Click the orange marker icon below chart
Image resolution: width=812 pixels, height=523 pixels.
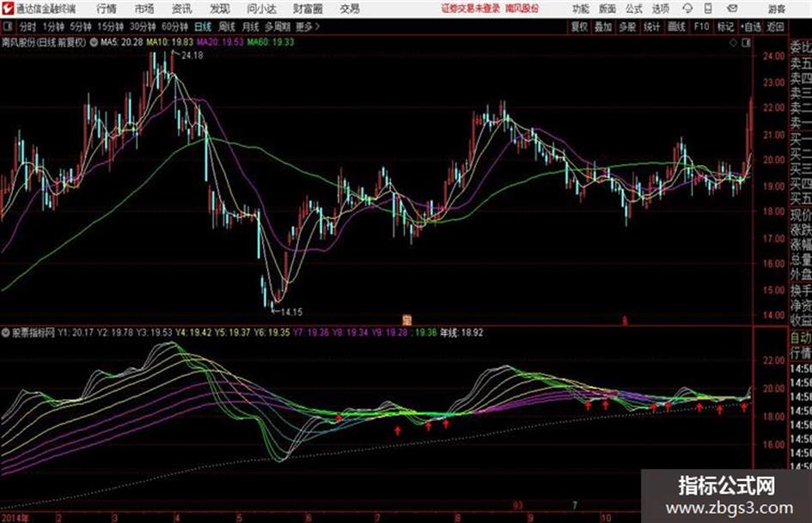tap(407, 320)
